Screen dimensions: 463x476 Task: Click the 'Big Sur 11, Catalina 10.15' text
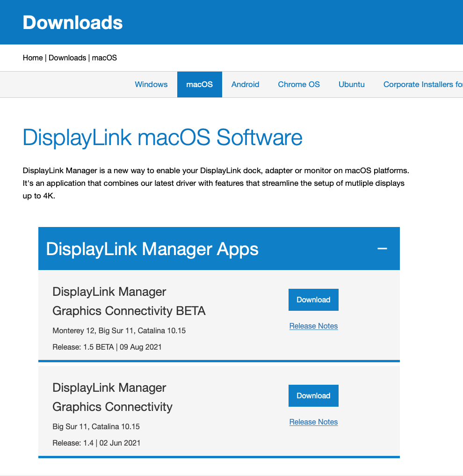[96, 426]
